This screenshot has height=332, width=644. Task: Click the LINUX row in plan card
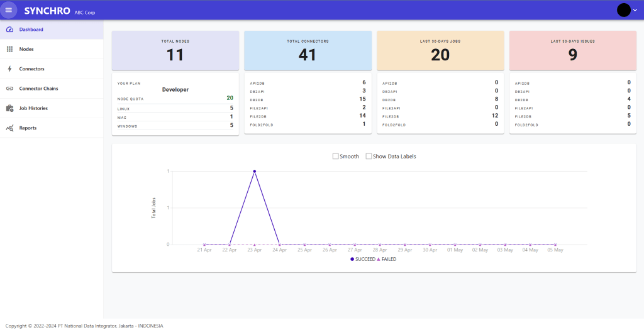tap(175, 109)
